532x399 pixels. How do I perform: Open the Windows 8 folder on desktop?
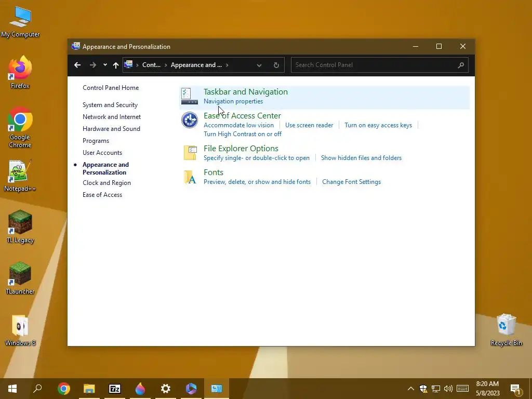(20, 330)
